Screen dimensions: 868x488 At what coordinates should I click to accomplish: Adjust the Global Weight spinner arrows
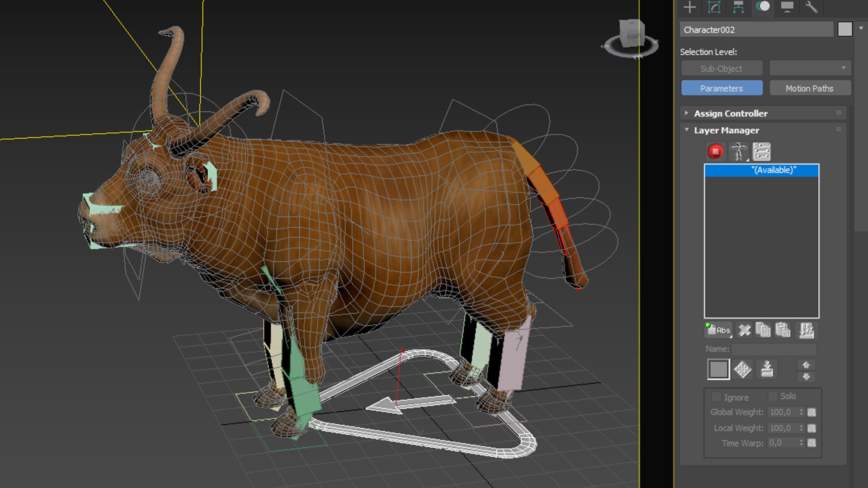(801, 412)
